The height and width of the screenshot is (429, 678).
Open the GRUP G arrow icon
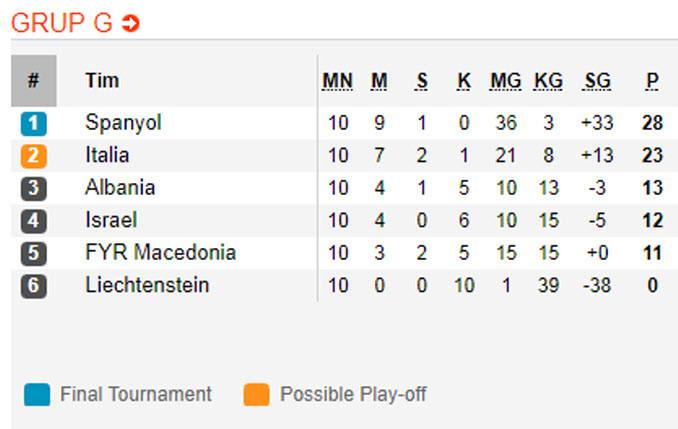click(130, 23)
